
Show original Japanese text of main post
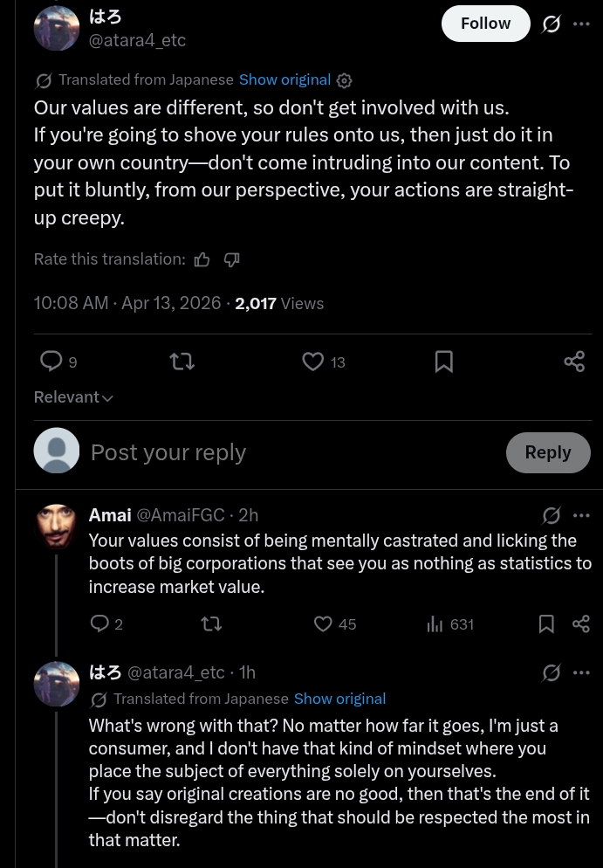[284, 79]
